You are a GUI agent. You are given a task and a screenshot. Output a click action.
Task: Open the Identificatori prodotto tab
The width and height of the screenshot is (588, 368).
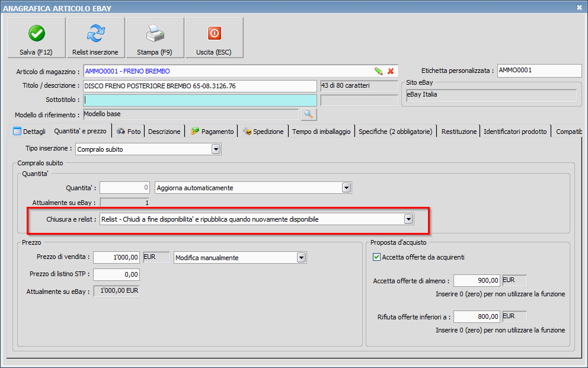pos(515,132)
